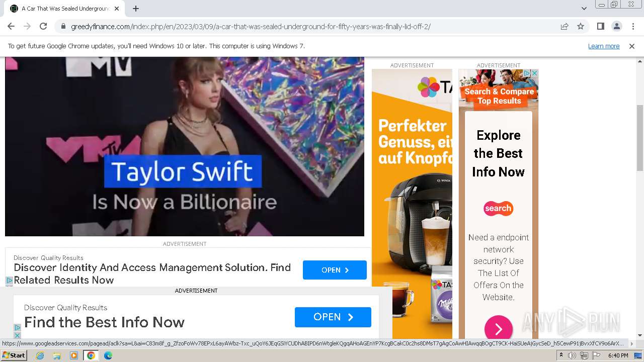Close the Search & Compare ad

pos(534,73)
